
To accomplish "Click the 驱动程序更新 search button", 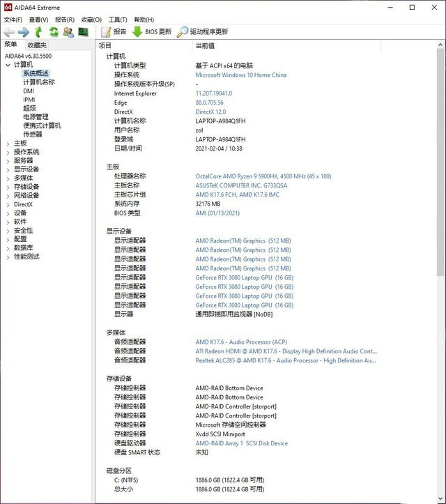I will [202, 32].
